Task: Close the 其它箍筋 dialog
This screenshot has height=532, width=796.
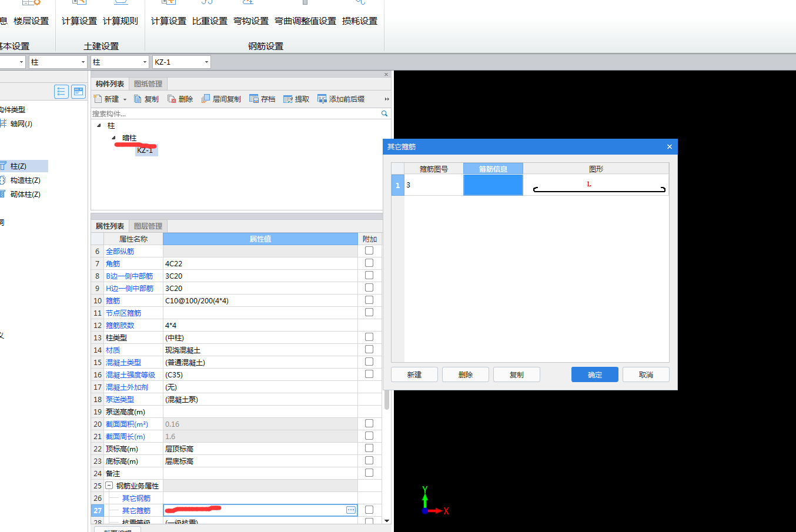Action: click(669, 146)
